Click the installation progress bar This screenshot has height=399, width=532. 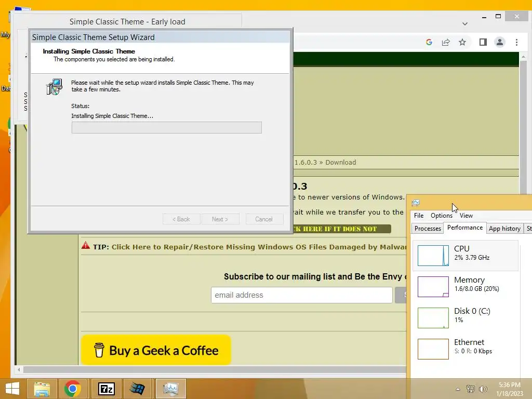[167, 128]
